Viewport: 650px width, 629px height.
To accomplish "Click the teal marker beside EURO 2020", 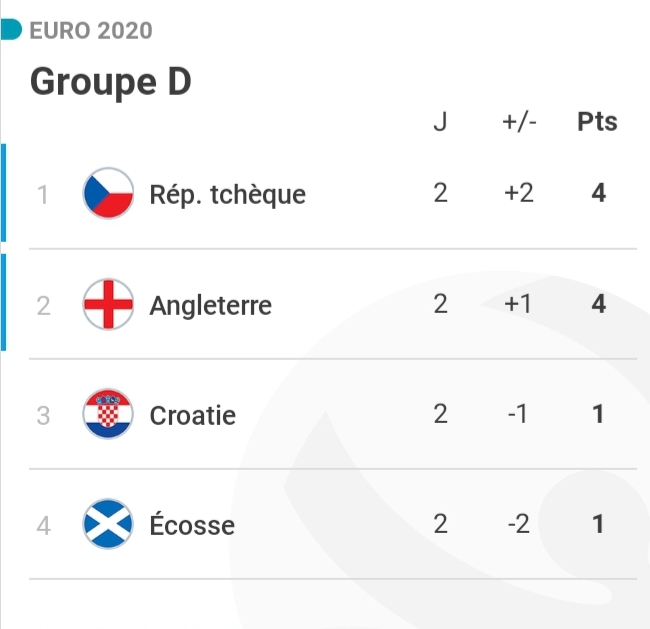I will pos(11,31).
